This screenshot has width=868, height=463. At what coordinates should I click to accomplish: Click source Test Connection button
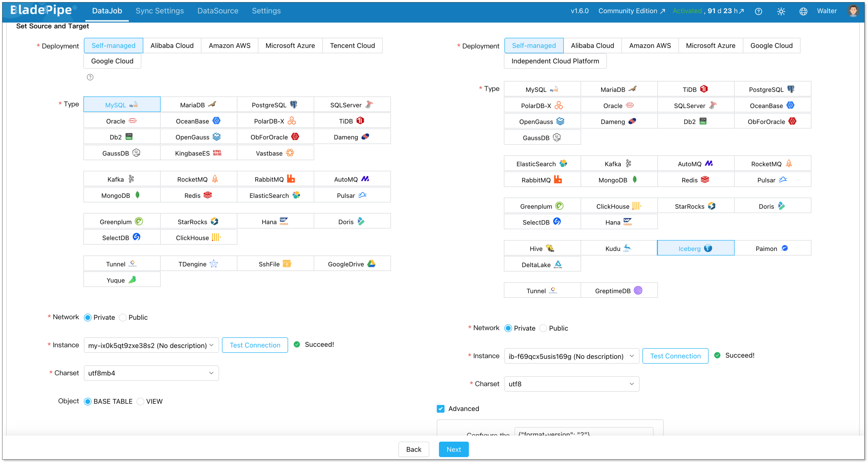[x=255, y=345]
